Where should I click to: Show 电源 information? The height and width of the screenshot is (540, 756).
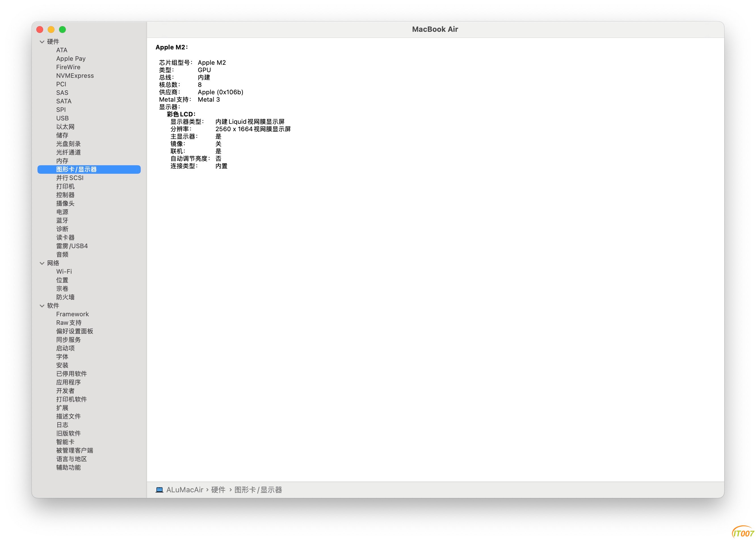tap(62, 212)
